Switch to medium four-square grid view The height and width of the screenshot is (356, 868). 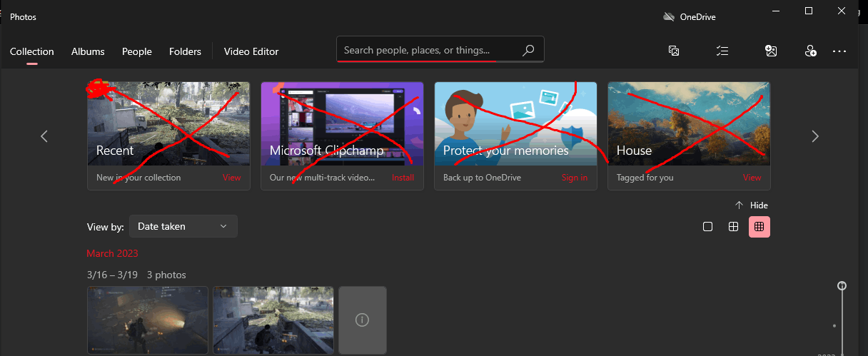click(x=733, y=227)
